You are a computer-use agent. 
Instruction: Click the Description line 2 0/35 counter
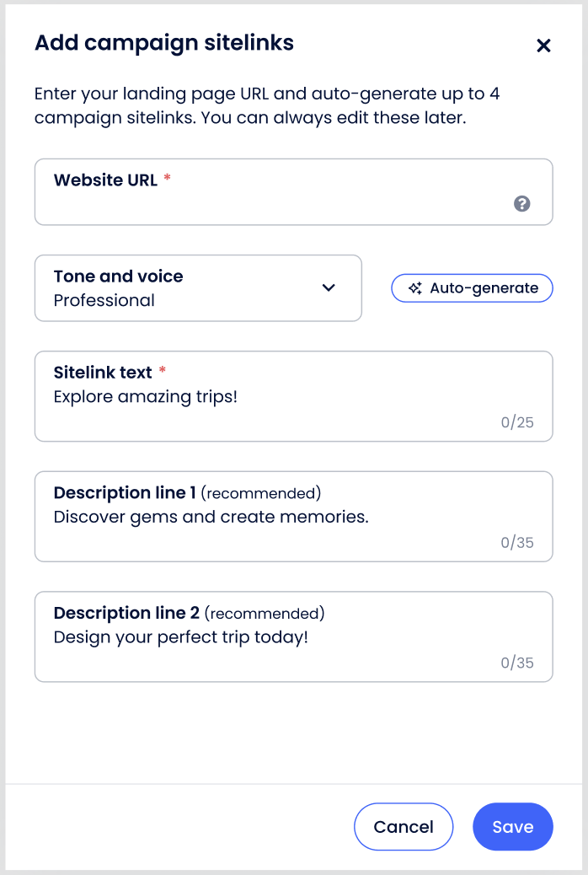pos(517,663)
